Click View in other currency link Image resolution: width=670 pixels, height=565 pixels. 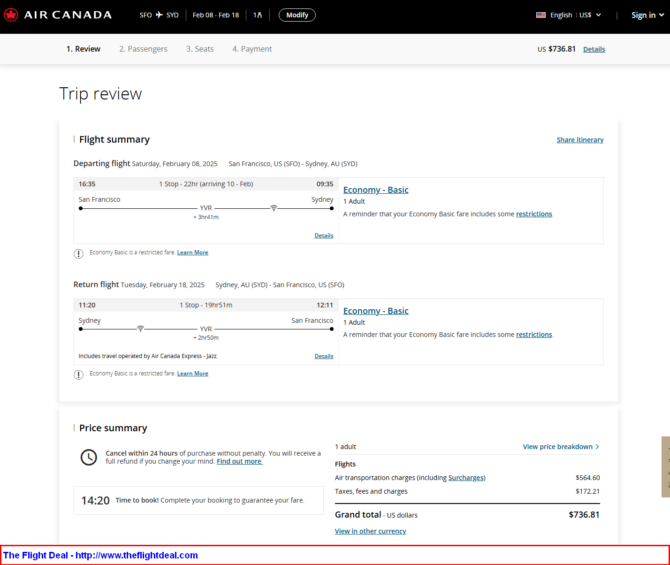370,531
